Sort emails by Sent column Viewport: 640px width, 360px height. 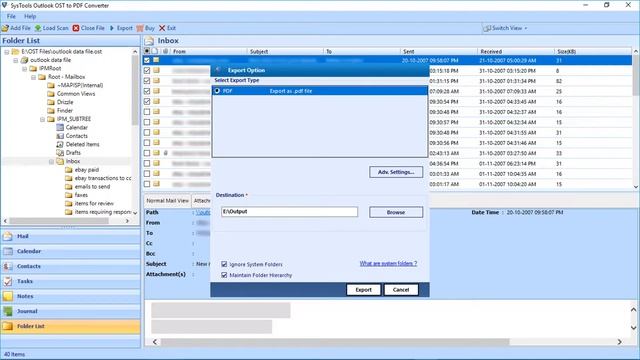click(438, 51)
